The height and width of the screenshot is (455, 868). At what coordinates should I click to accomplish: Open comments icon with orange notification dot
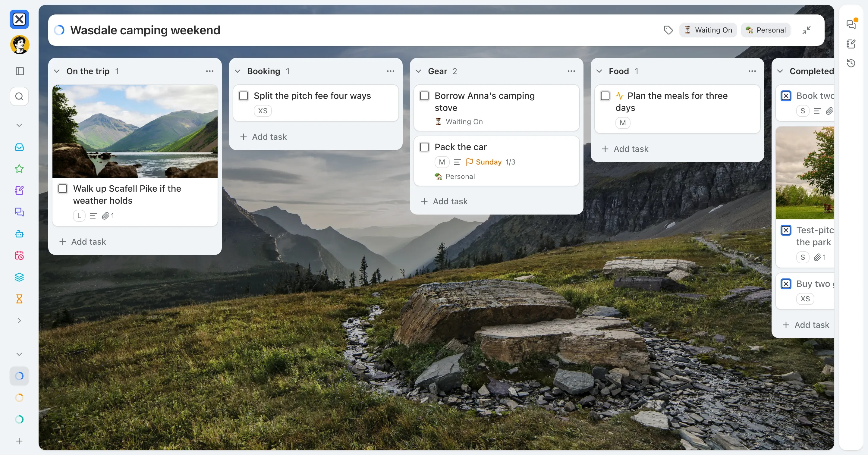tap(851, 24)
